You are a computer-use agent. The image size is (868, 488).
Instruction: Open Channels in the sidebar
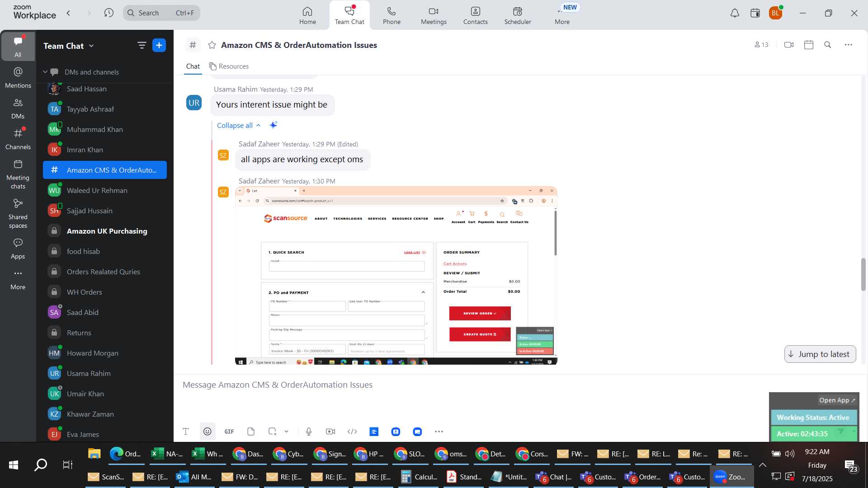[x=18, y=139]
